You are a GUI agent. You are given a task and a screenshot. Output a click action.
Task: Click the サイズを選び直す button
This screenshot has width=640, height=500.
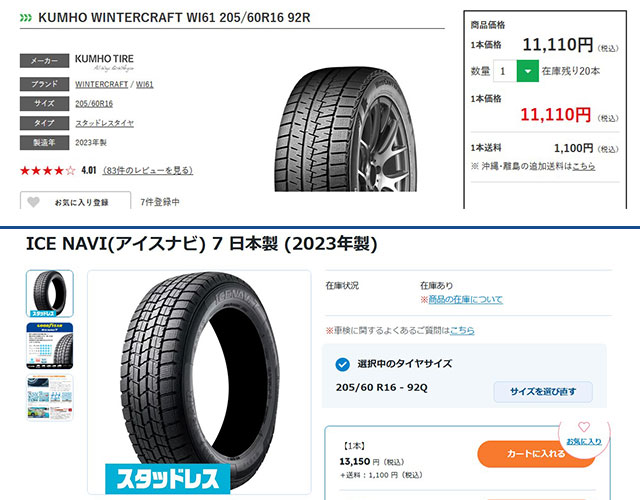pos(543,391)
